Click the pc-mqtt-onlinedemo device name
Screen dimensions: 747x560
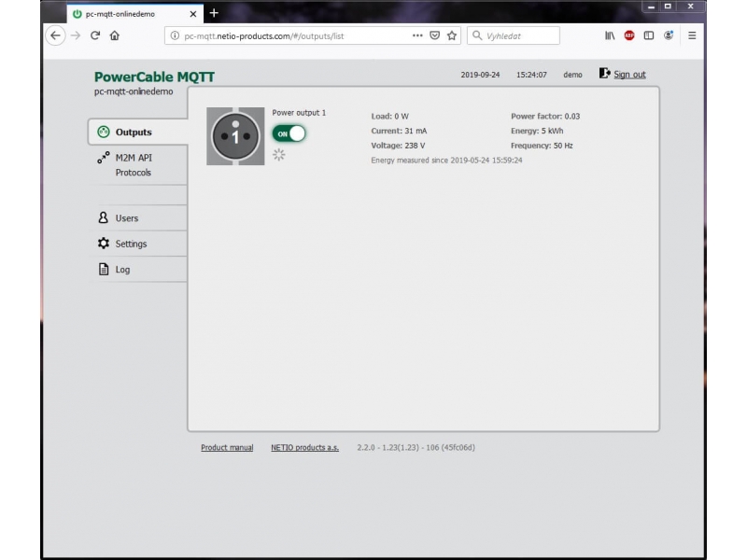point(134,91)
